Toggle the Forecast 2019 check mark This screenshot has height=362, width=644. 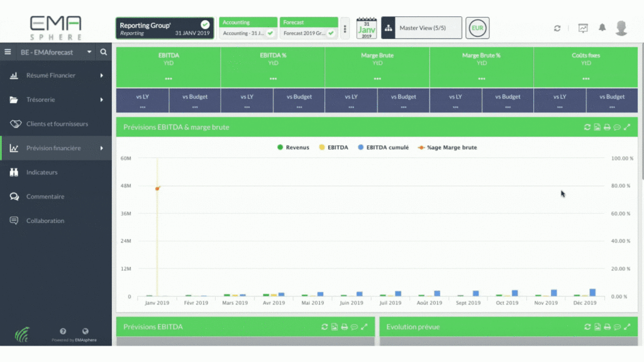pos(331,33)
